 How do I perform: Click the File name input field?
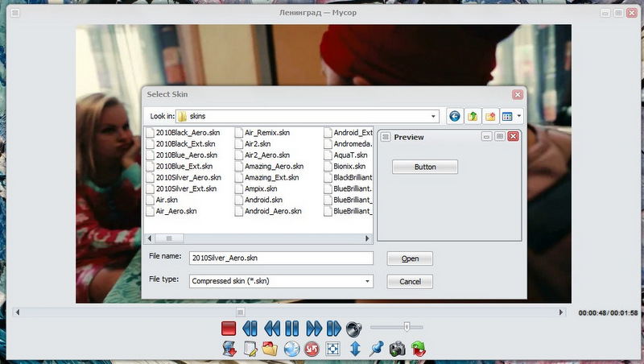click(281, 258)
